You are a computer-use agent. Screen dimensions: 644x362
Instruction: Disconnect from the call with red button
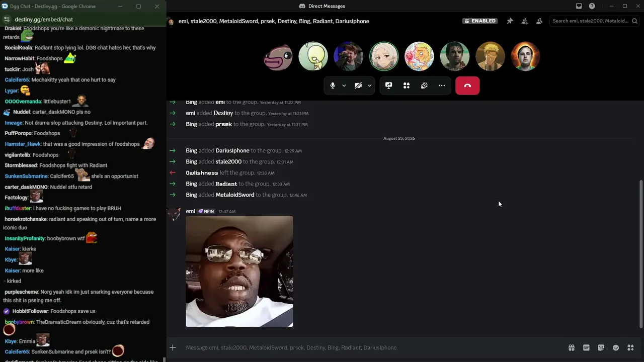click(x=467, y=85)
